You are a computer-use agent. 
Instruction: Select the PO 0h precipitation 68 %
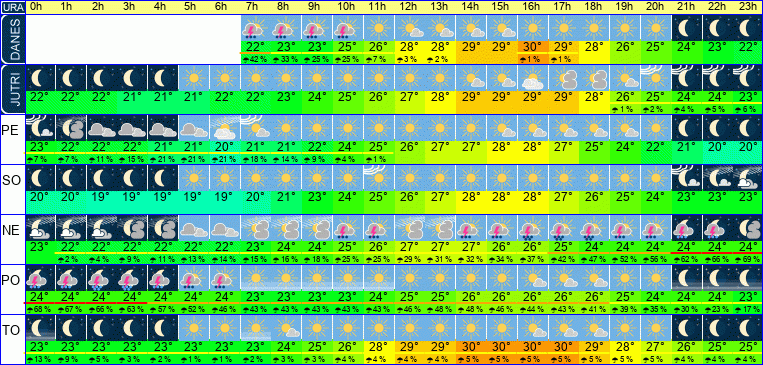click(40, 309)
